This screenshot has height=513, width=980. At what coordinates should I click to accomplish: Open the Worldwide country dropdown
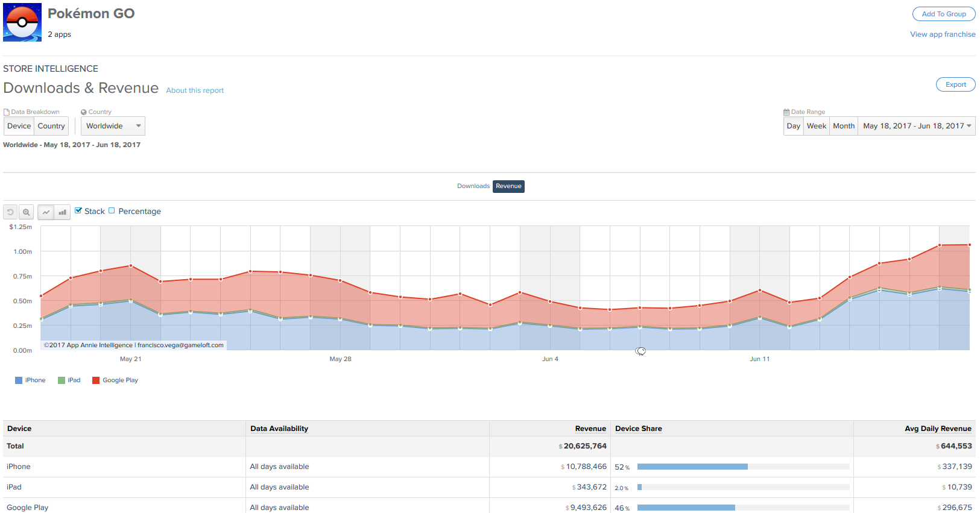click(113, 126)
